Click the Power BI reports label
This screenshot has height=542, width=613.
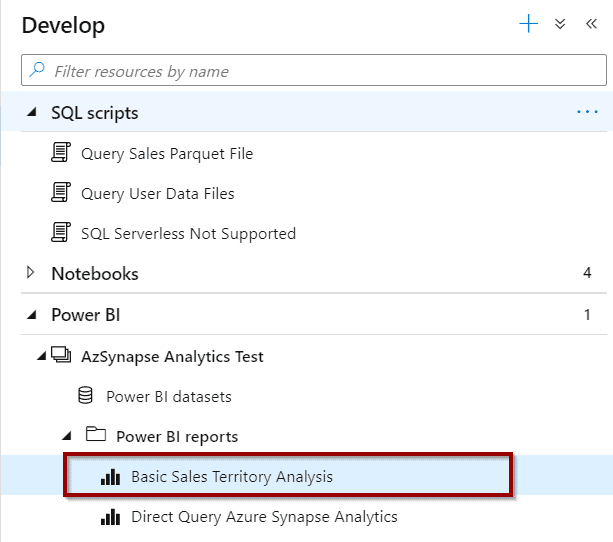177,436
